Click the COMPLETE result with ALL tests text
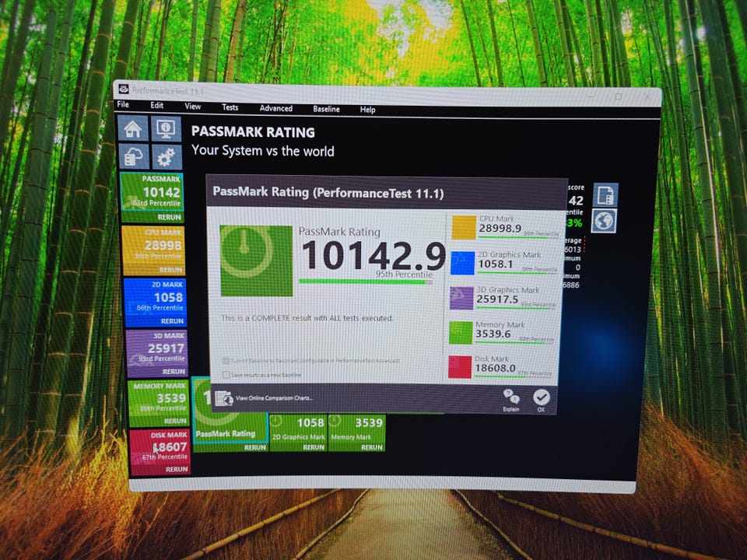The image size is (747, 560). point(307,318)
